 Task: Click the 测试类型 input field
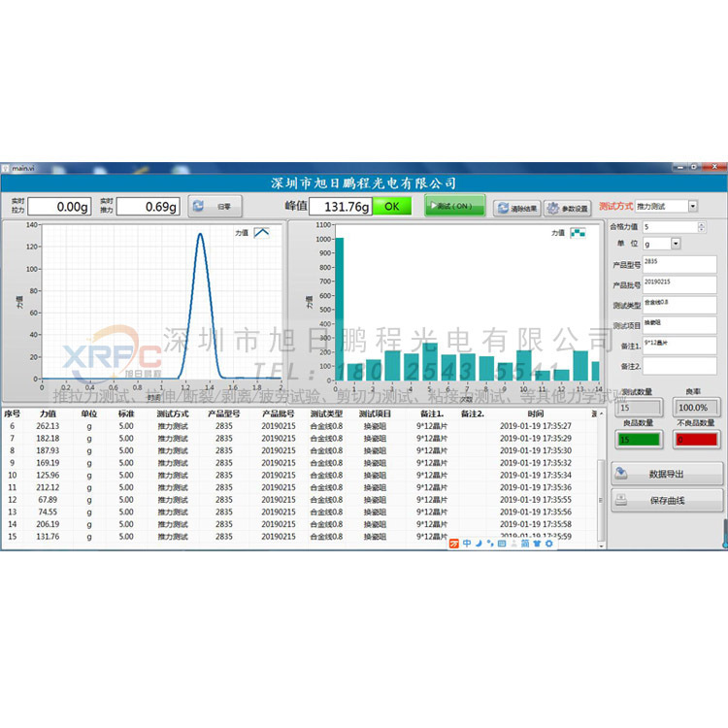[x=679, y=305]
